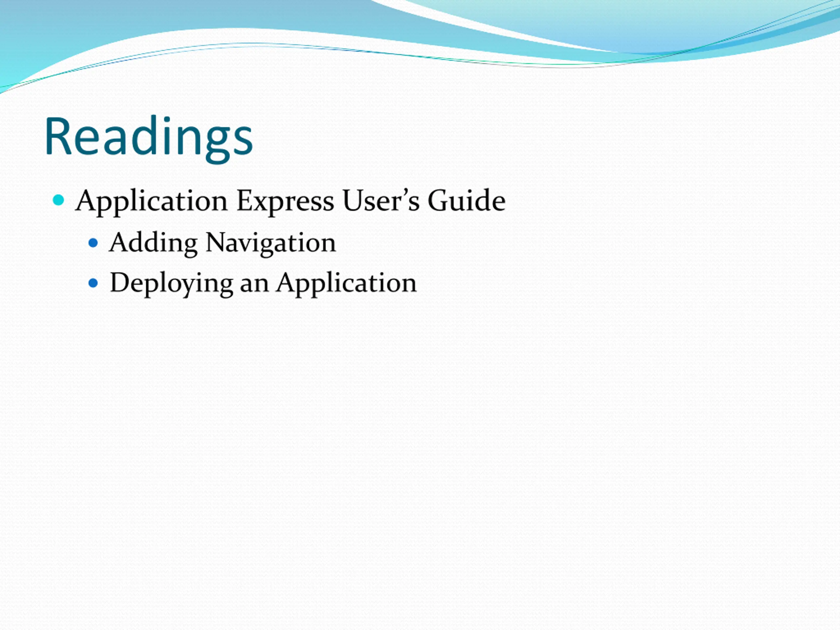Click the word "Adding" in the sub-bullet
Image resolution: width=840 pixels, height=630 pixels.
[x=154, y=243]
